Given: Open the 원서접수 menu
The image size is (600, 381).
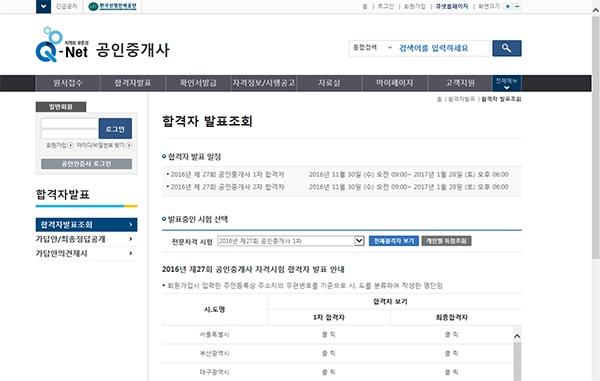Looking at the screenshot, I should (x=68, y=83).
